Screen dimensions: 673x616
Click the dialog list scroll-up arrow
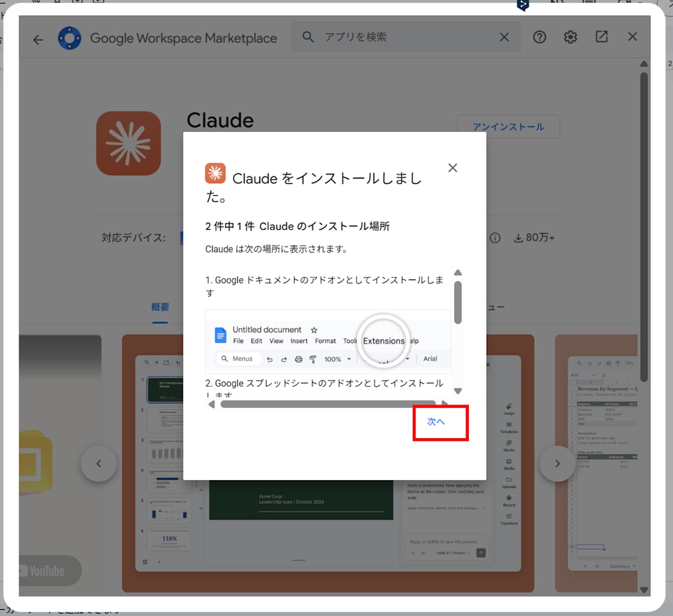coord(458,273)
